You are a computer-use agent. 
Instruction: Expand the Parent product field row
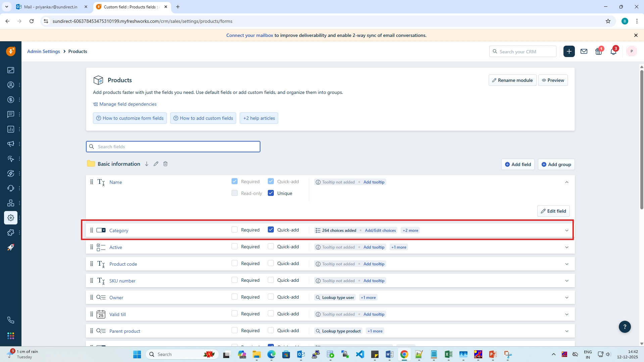pos(567,331)
